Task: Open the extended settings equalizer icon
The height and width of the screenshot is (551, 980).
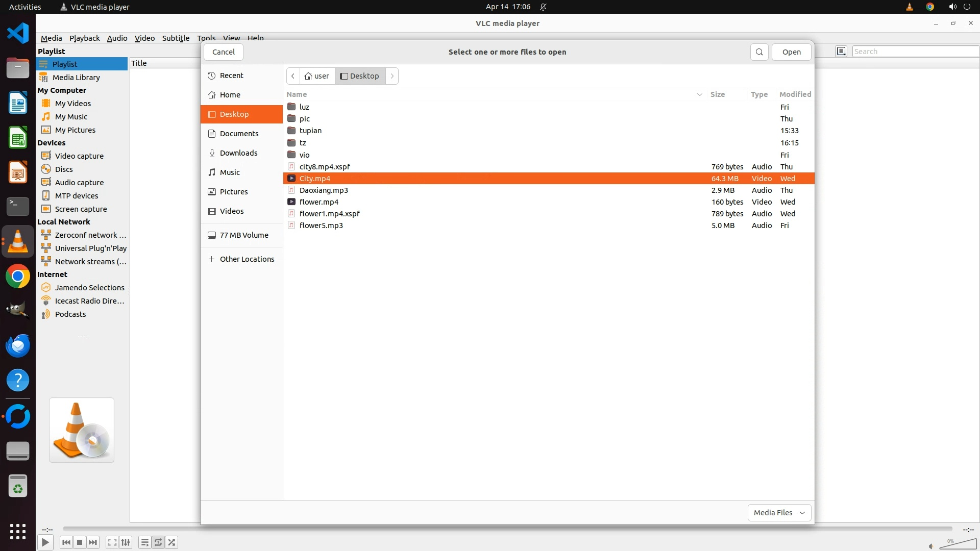Action: (126, 542)
